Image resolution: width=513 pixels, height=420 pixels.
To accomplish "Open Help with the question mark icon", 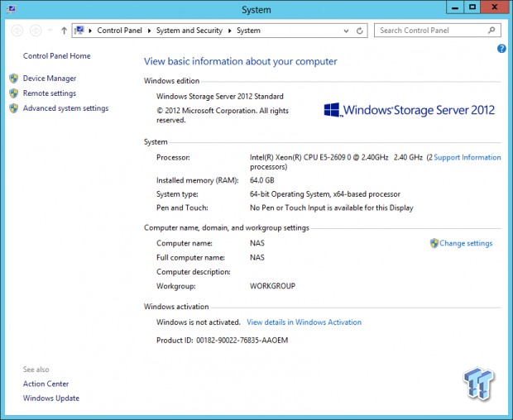I will [501, 49].
